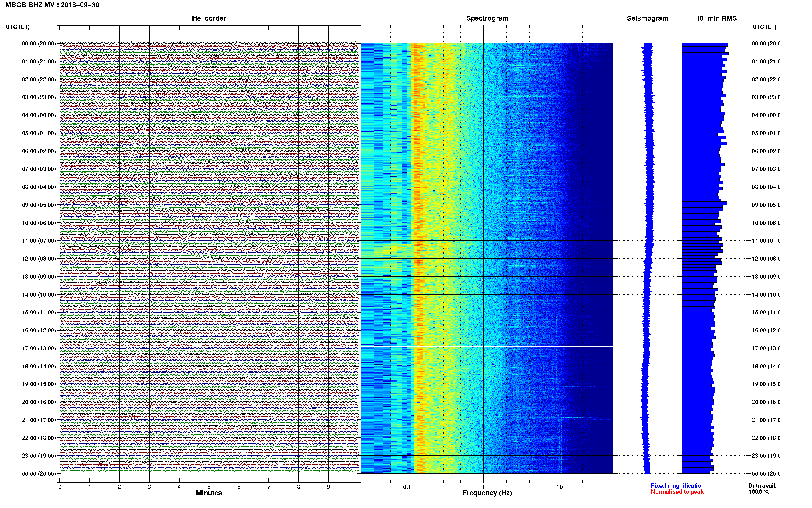
Task: Click left axis label 18:00 (14:00)
Action: [39, 366]
